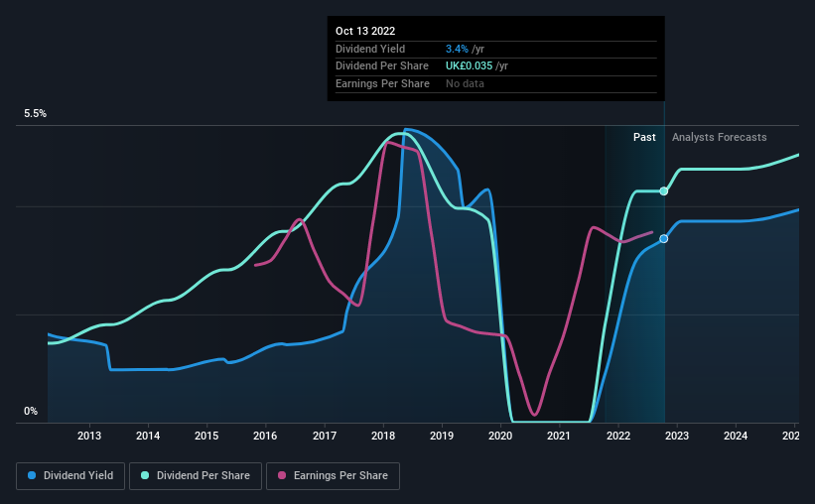
Task: Click the 'No data' earnings value in tooltip
Action: coord(465,83)
